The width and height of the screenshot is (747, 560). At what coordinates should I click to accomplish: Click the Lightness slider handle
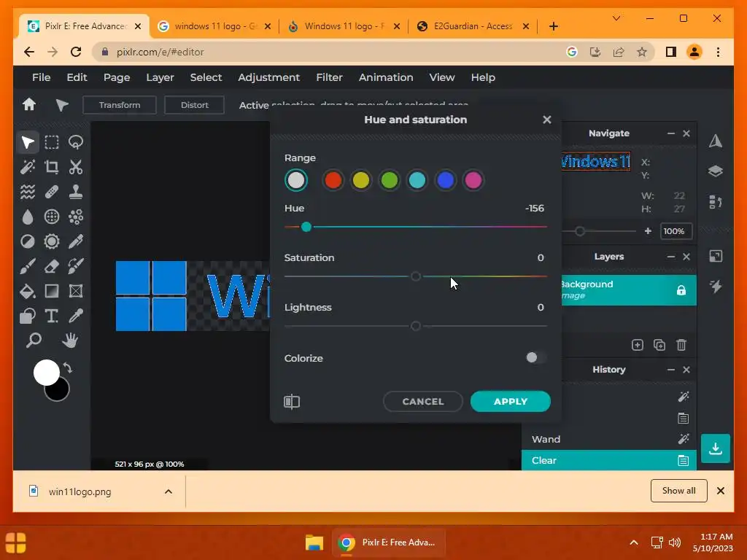415,326
